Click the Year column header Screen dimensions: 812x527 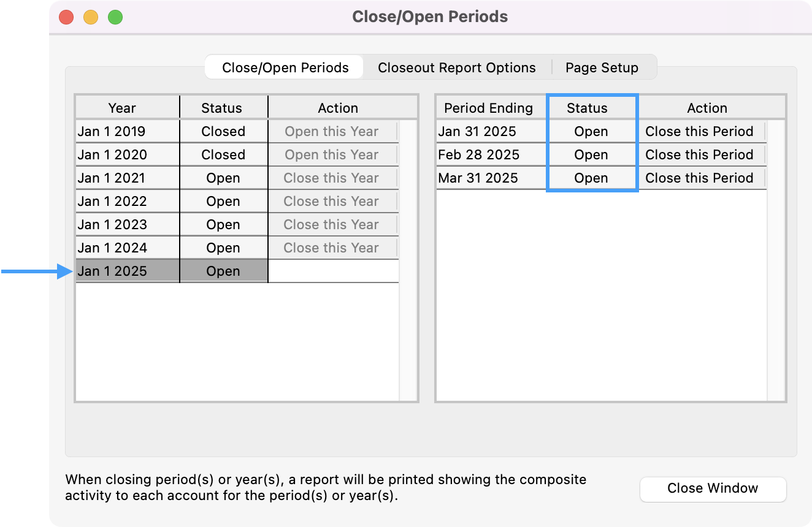(122, 108)
